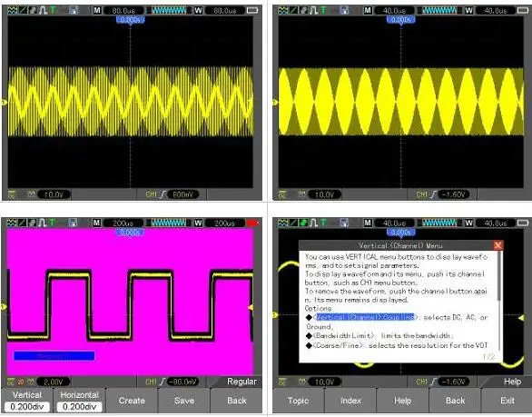This screenshot has width=532, height=417.
Task: Click the blue 0.000s time marker in magenta panel
Action: click(x=130, y=233)
